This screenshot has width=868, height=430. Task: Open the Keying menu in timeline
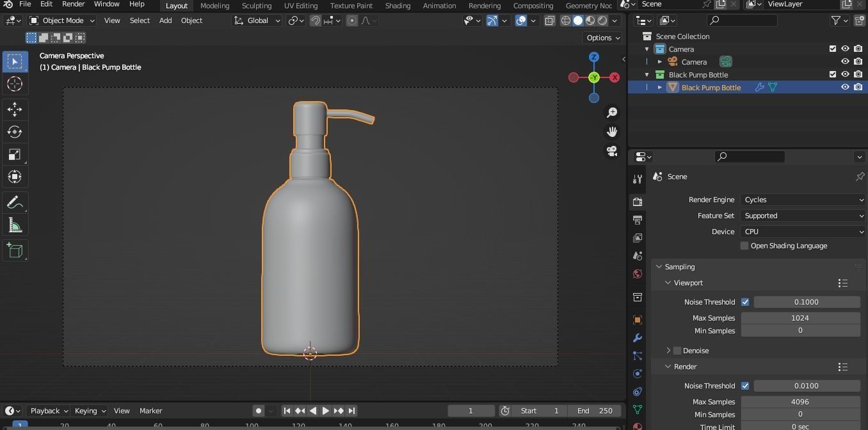coord(90,411)
